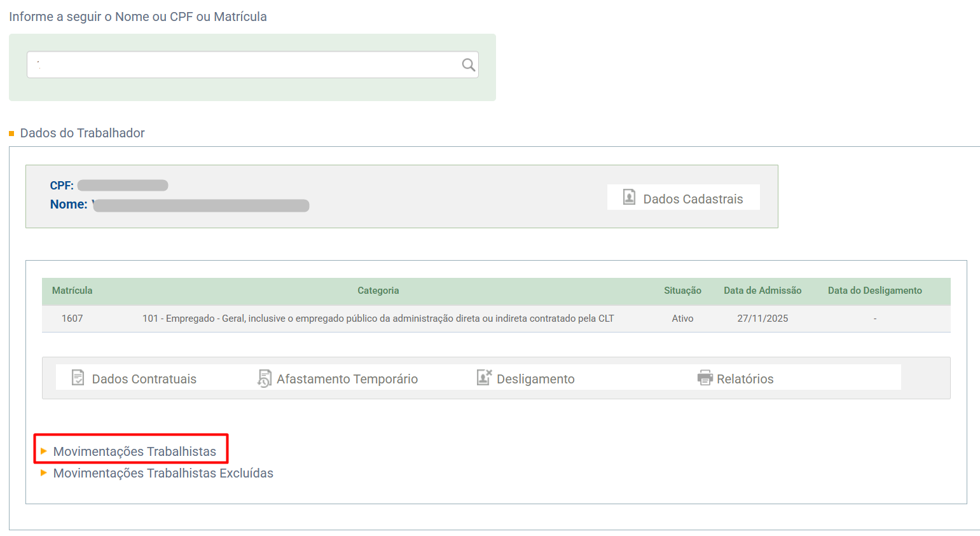Click the Matrícula column header
Image resolution: width=980 pixels, height=536 pixels.
(72, 291)
